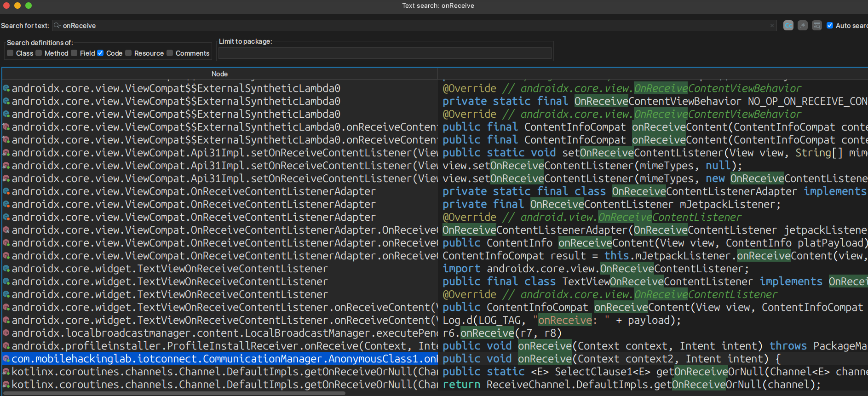Click the method icon of ProfileInstallReceiver.onReceive row
The height and width of the screenshot is (396, 868).
(x=6, y=346)
